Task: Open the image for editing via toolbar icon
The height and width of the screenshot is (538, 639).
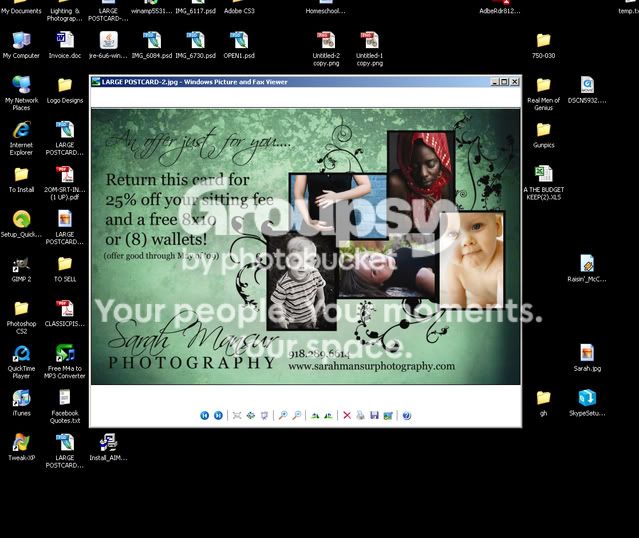Action: tap(388, 415)
